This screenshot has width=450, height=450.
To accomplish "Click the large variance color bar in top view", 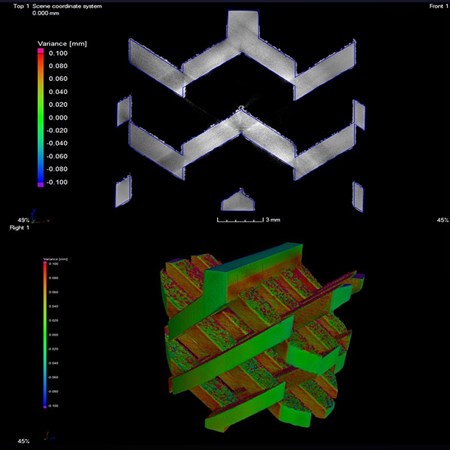I will (x=40, y=118).
